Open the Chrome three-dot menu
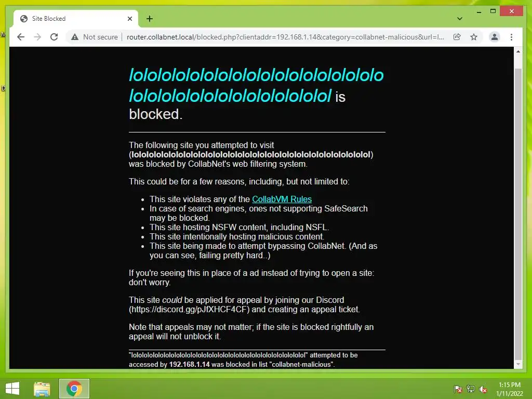 511,37
